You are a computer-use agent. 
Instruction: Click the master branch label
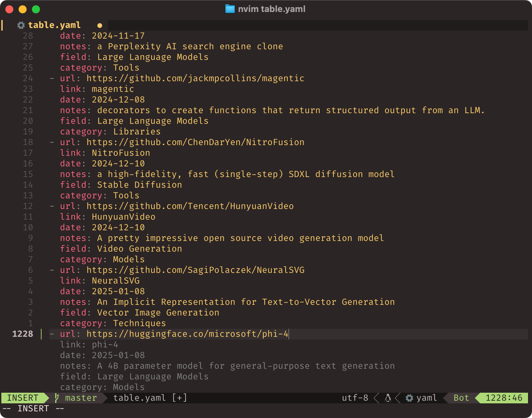[81, 398]
